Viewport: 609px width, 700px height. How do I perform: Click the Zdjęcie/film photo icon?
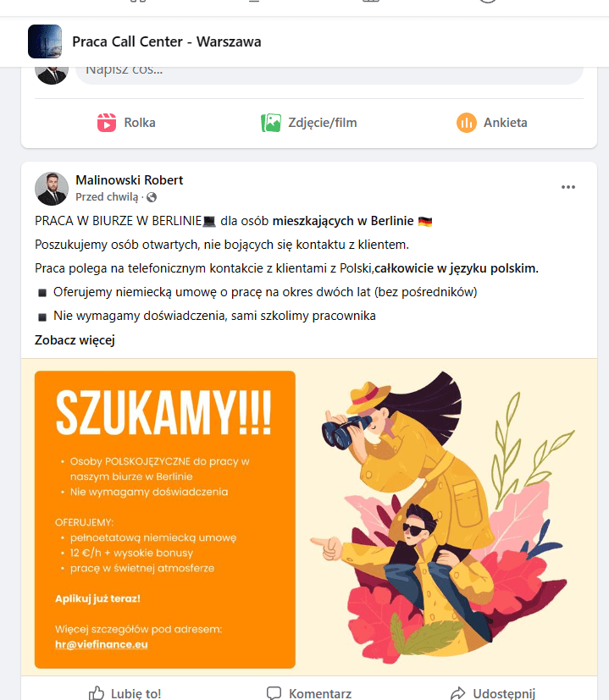tap(271, 123)
